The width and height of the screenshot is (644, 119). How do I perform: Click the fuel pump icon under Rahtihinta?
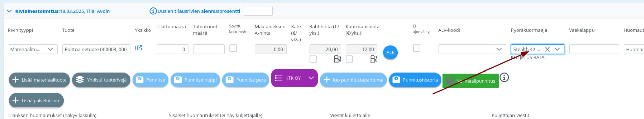337,59
